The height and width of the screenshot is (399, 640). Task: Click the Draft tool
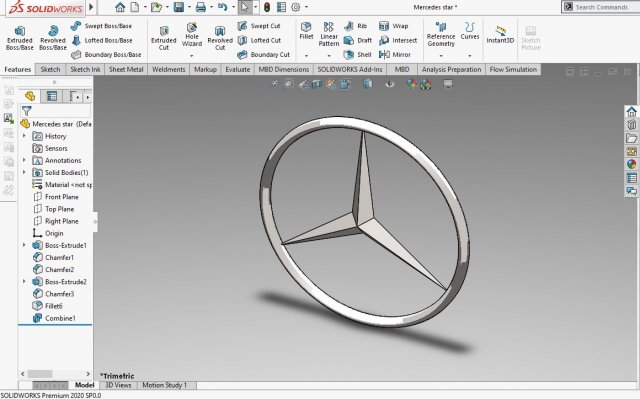[358, 40]
